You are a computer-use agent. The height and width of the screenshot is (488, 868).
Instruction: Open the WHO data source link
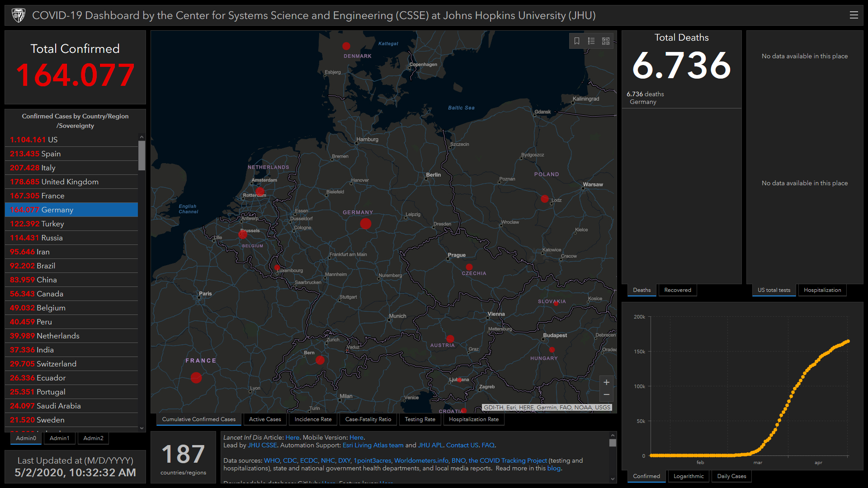pyautogui.click(x=272, y=460)
